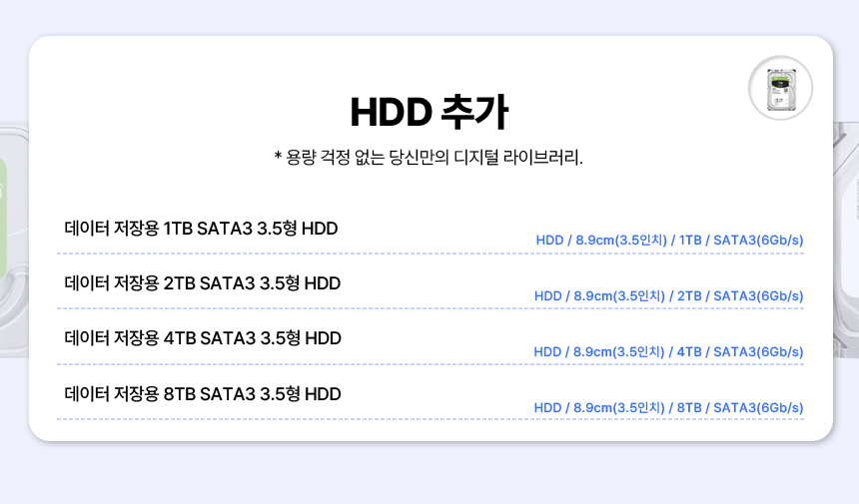Screen dimensions: 859x504
Task: Click the blue 4TB / SATA3(6Gb/s) spec text
Action: (668, 352)
